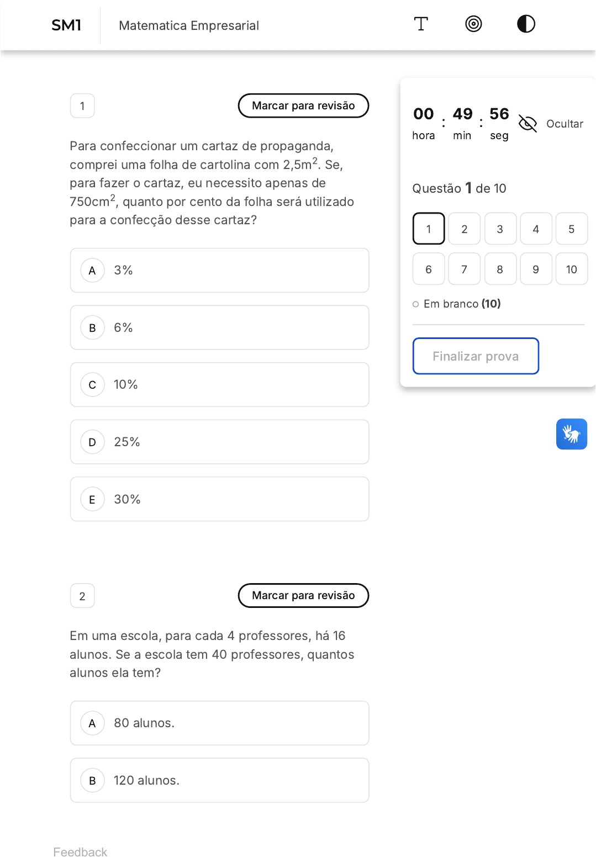Click the focus target icon in header
This screenshot has width=596, height=868.
[473, 24]
